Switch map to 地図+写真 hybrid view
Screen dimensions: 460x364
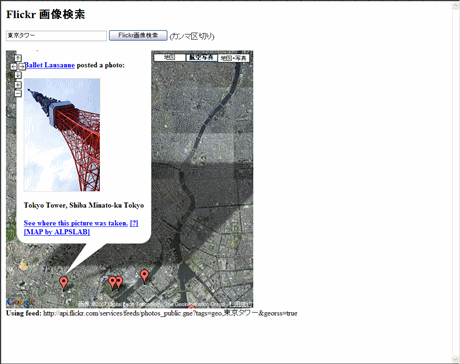coord(233,58)
